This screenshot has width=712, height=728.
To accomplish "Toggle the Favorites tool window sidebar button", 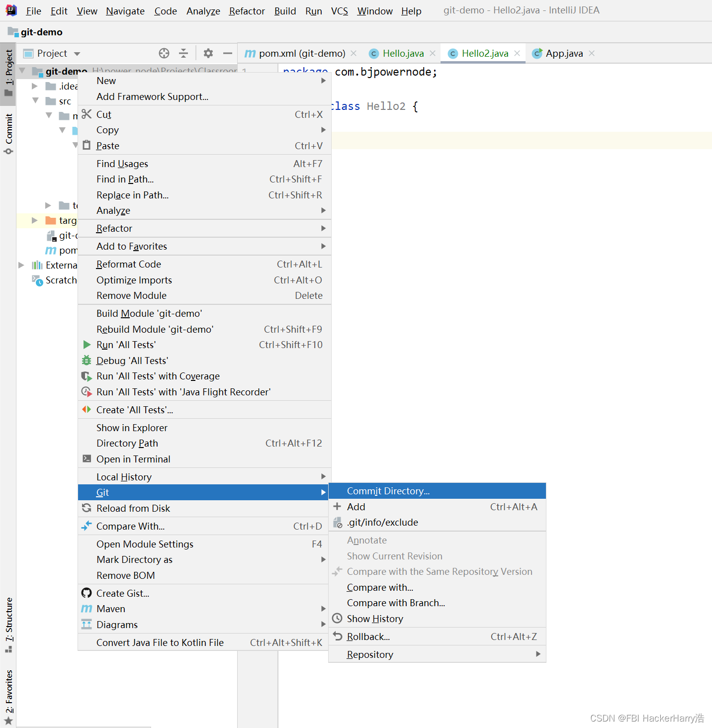I will pyautogui.click(x=8, y=697).
